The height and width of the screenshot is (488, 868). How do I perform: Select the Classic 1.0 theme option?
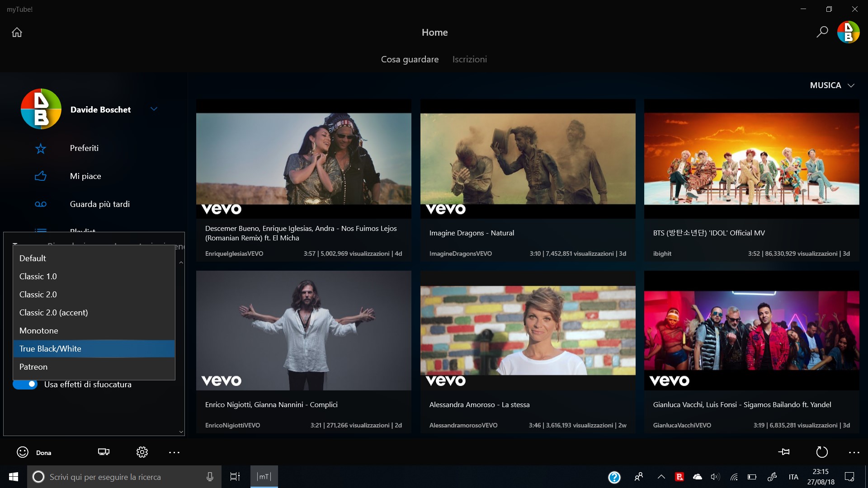(94, 277)
